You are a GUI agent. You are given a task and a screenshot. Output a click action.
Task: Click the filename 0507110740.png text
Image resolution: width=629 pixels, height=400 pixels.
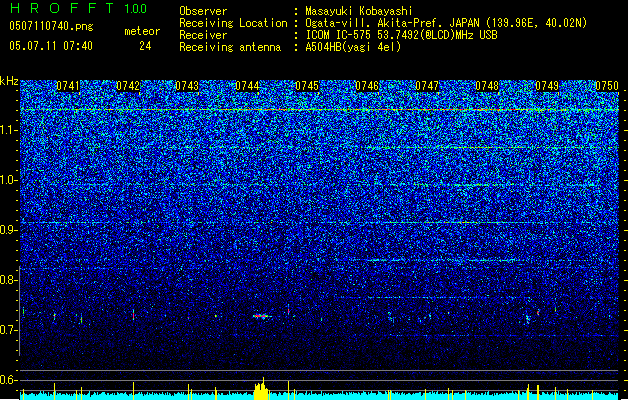pyautogui.click(x=51, y=26)
